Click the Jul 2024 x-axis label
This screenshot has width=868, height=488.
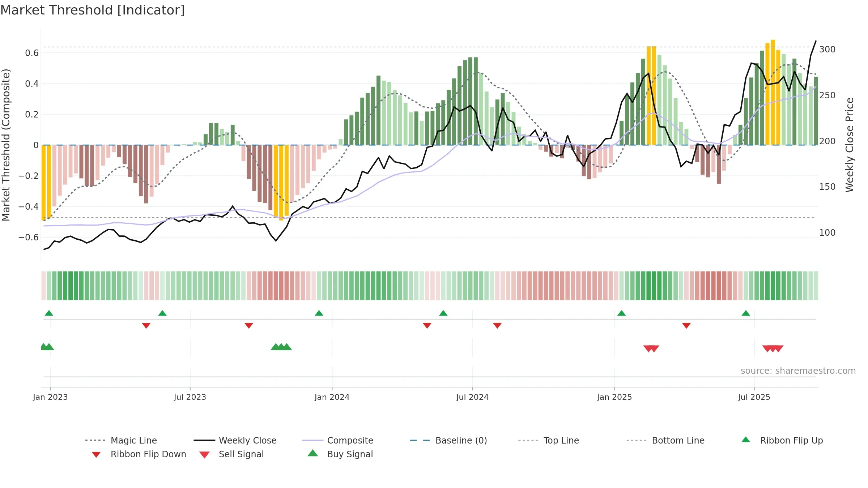point(472,397)
